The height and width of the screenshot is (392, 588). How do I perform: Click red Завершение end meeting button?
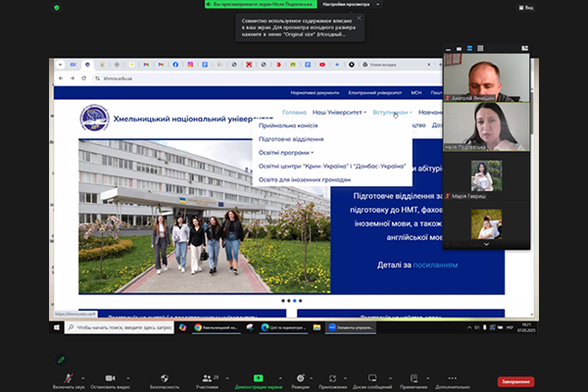click(515, 381)
